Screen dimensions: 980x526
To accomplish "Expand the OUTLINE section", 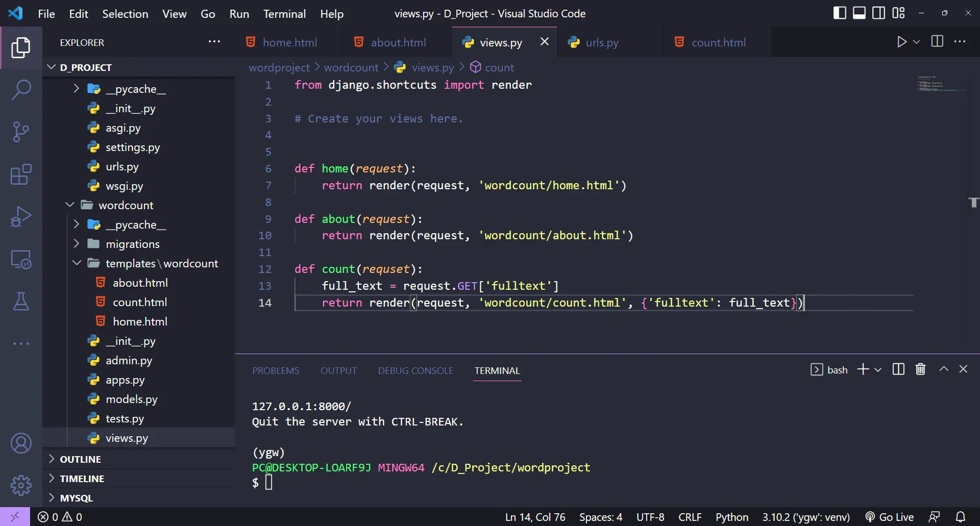I will (x=80, y=459).
